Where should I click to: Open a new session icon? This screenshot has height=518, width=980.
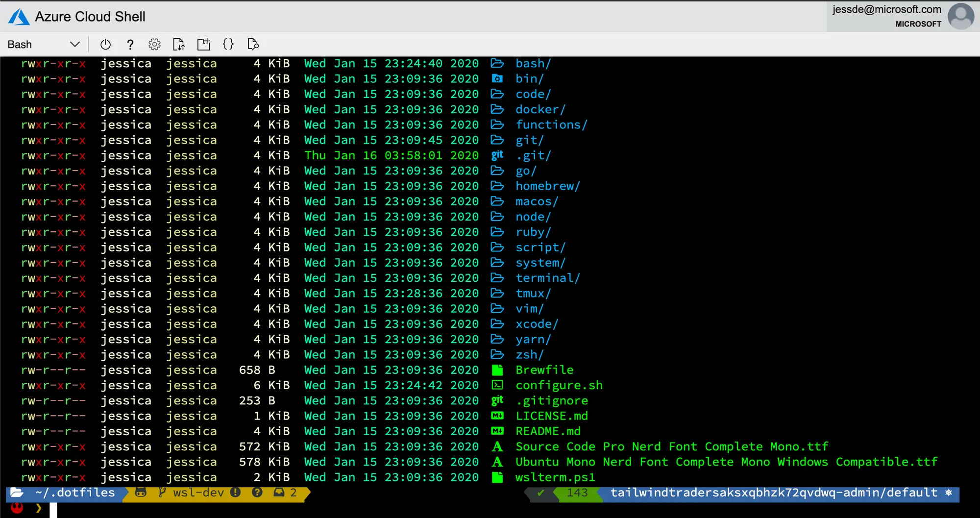(x=203, y=45)
